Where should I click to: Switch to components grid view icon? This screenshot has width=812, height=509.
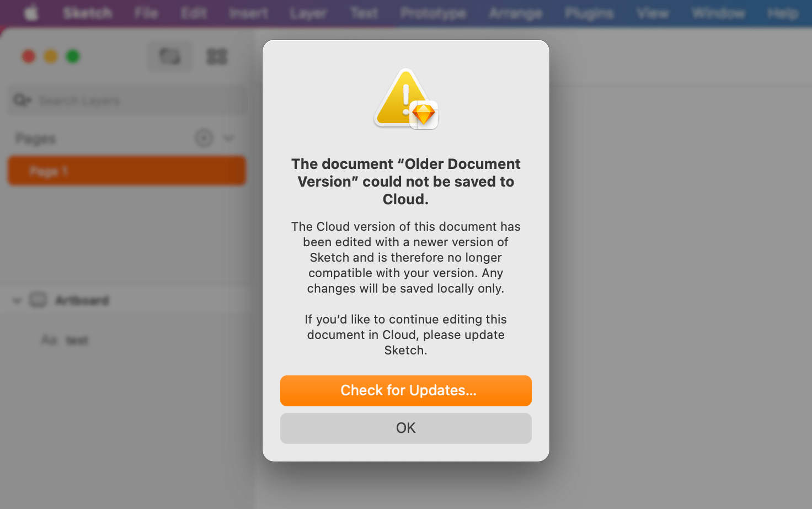(x=217, y=56)
